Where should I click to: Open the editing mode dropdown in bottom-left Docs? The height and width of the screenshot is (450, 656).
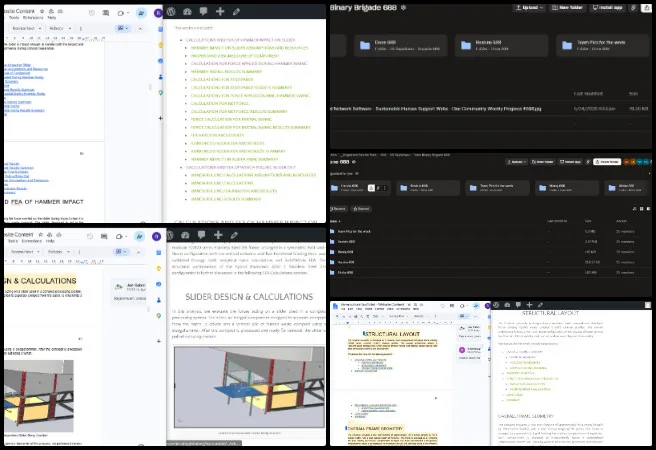tap(121, 252)
